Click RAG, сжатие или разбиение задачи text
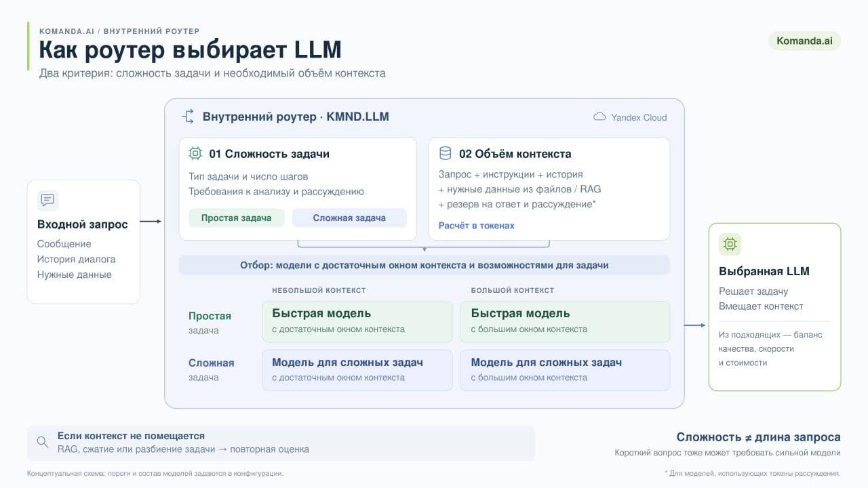This screenshot has height=488, width=868. [183, 449]
